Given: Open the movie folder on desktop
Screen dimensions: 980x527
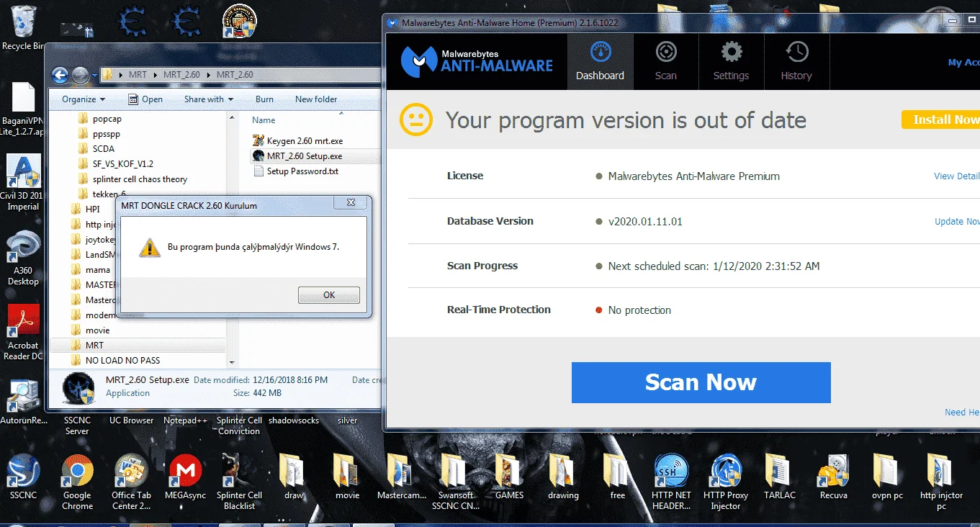Looking at the screenshot, I should click(x=347, y=477).
